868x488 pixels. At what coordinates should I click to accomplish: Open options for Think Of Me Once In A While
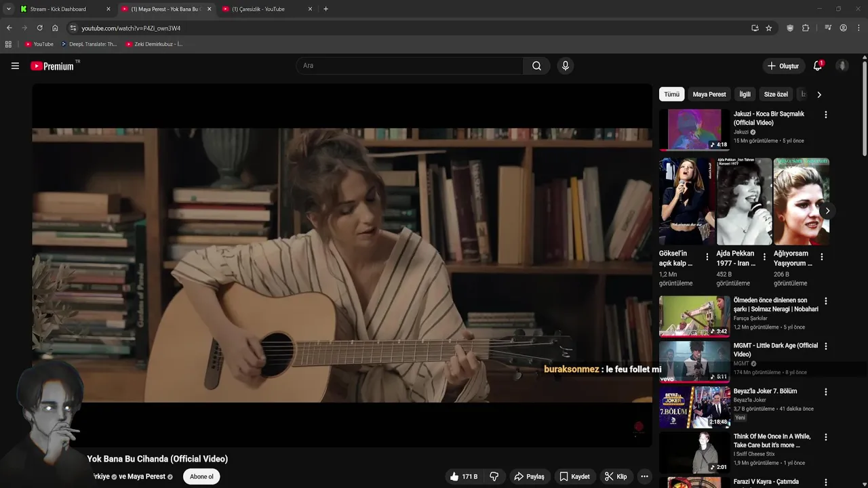(825, 437)
